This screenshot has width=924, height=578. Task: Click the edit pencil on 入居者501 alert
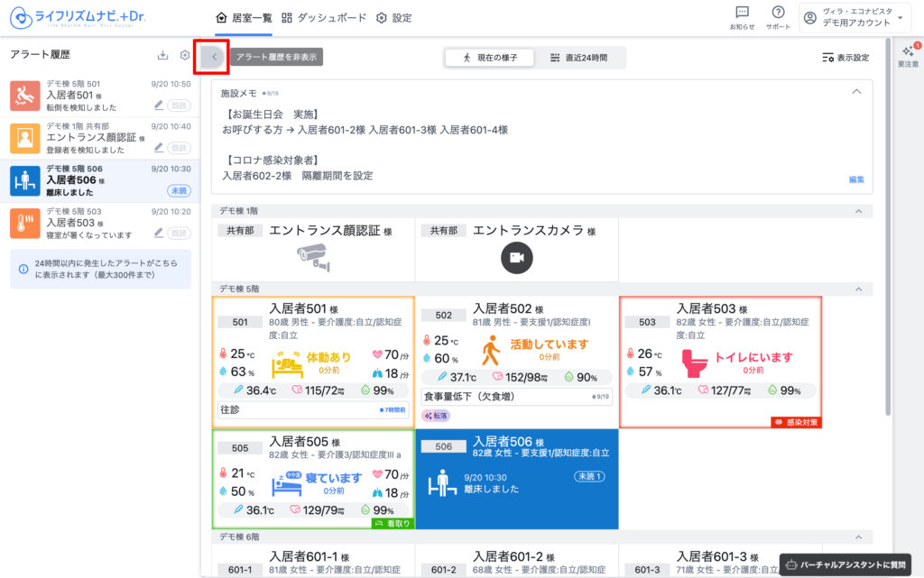[x=159, y=105]
